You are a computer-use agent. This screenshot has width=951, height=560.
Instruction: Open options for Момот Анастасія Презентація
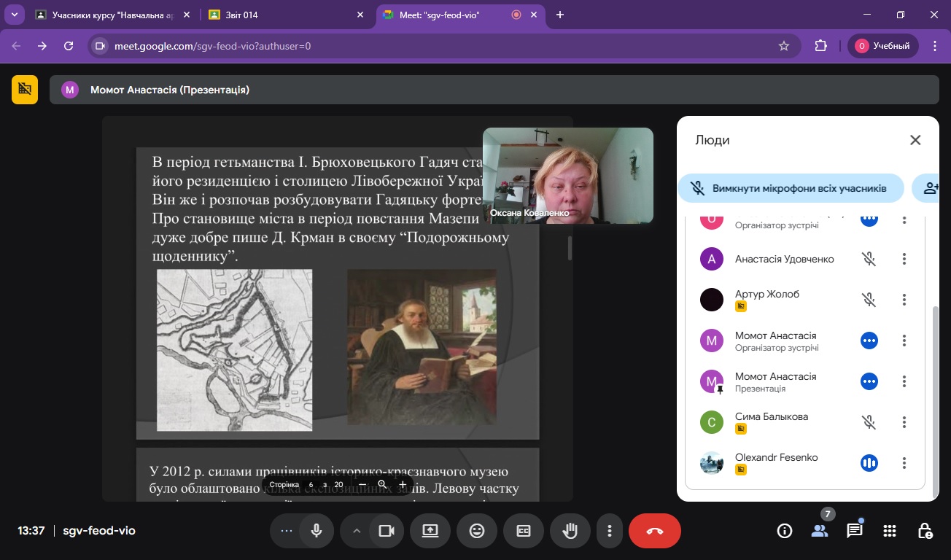tap(904, 381)
